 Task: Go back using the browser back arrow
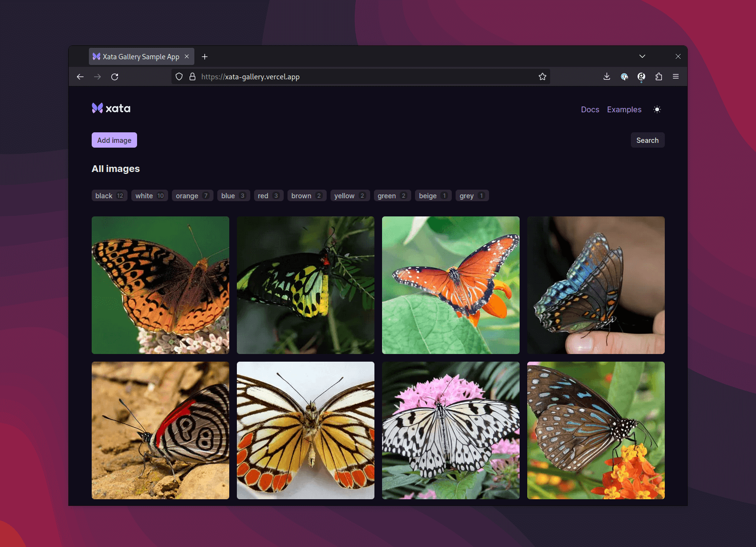pyautogui.click(x=80, y=77)
